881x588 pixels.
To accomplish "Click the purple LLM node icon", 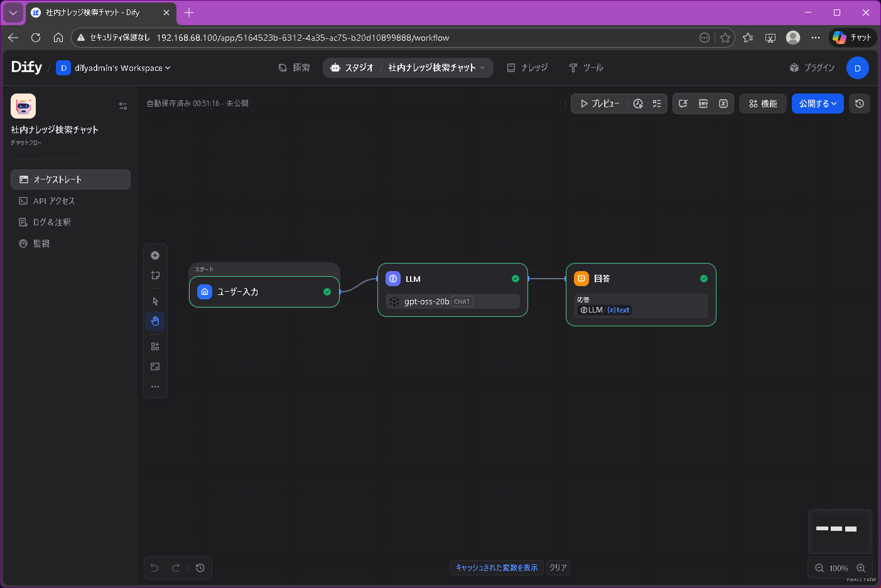I will click(393, 279).
